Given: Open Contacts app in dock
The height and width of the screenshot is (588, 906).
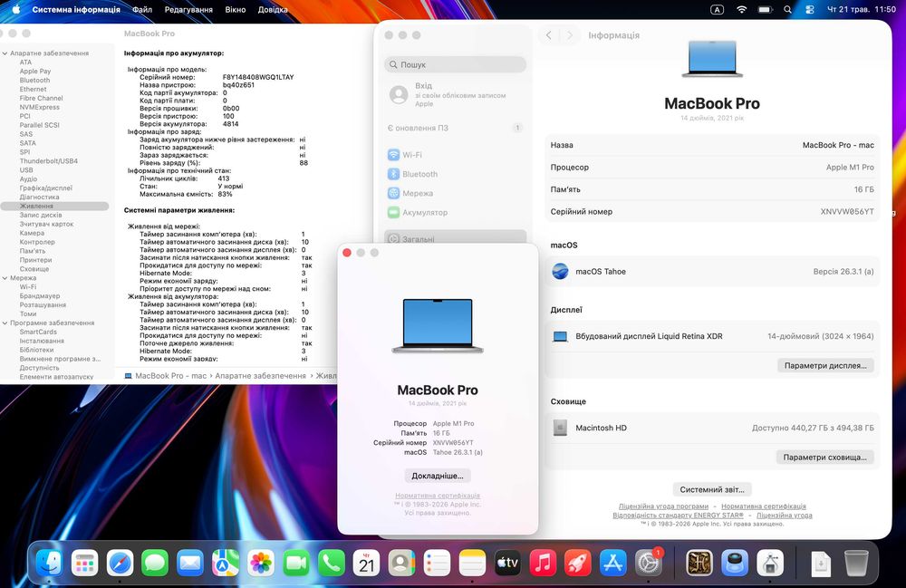Looking at the screenshot, I should (401, 562).
